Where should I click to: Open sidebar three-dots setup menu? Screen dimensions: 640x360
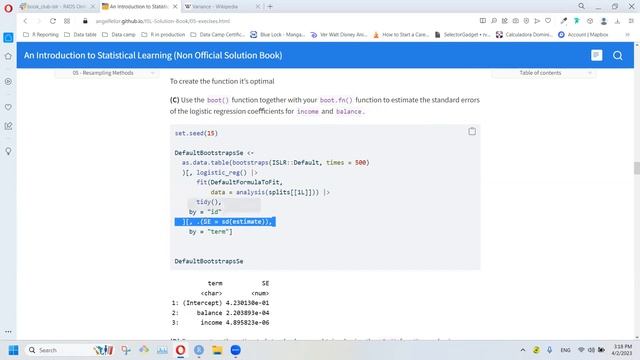point(8,331)
